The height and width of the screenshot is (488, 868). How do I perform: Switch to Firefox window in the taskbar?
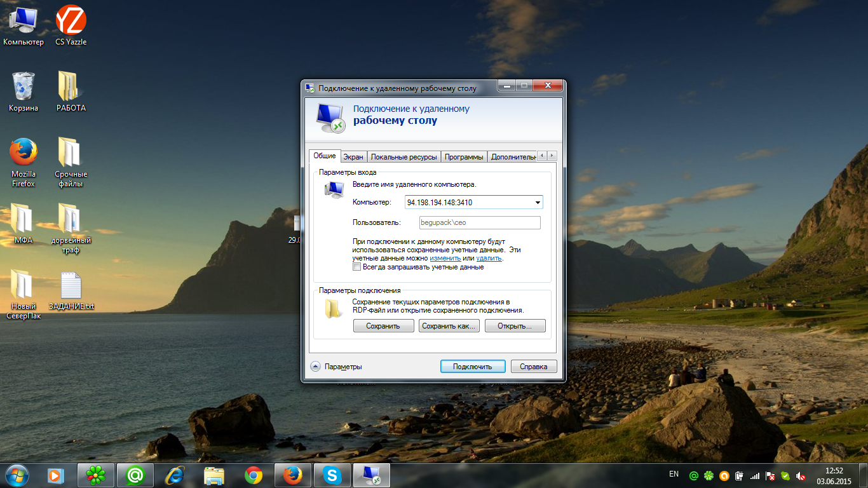[293, 475]
